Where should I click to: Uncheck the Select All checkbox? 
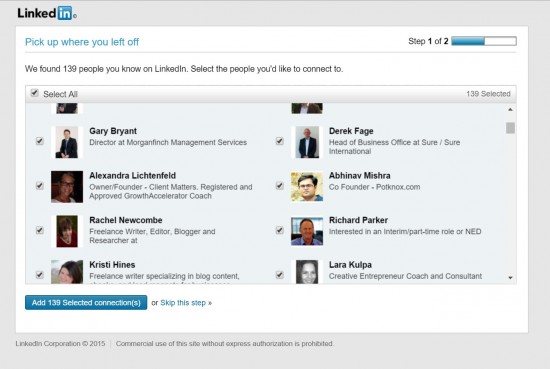pos(34,93)
